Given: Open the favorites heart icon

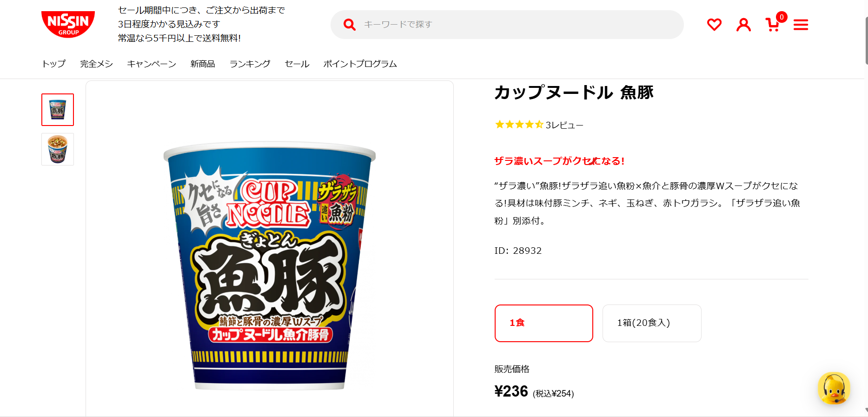Looking at the screenshot, I should 714,25.
